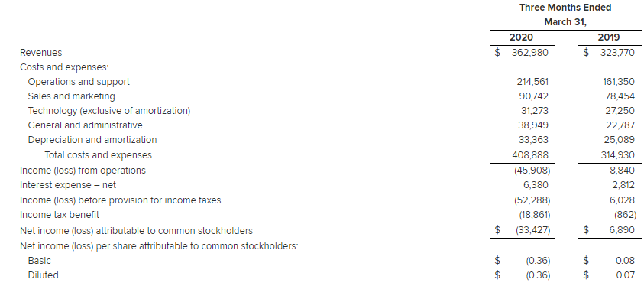Click the 2019 column header
This screenshot has width=644, height=286.
(x=609, y=37)
